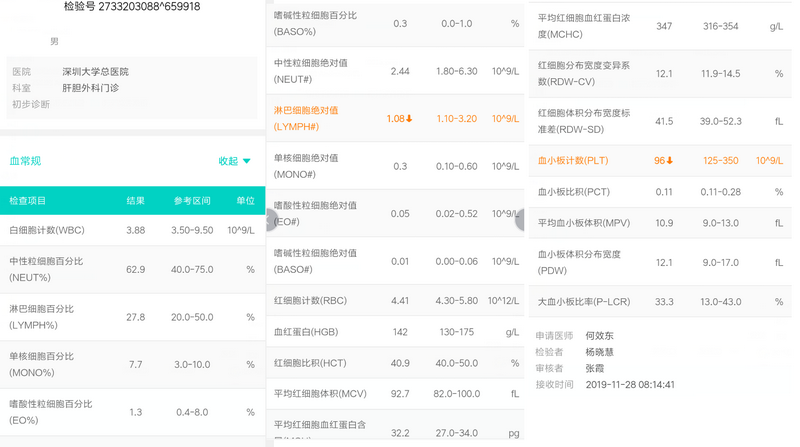Click the MCHC result 347
Screen dimensions: 800x447
tap(664, 26)
